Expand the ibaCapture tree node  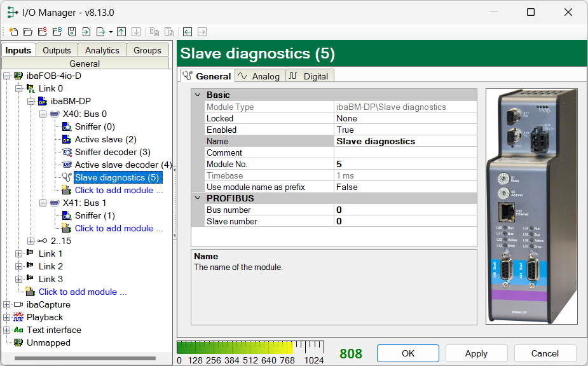click(x=7, y=304)
